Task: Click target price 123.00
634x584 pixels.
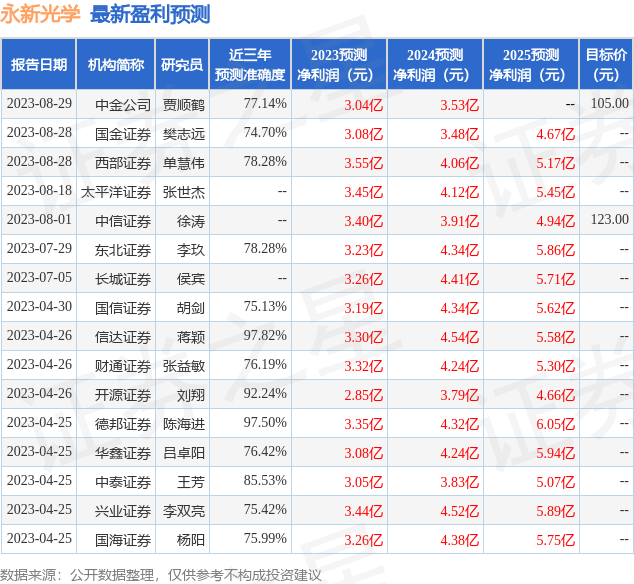Action: click(610, 220)
